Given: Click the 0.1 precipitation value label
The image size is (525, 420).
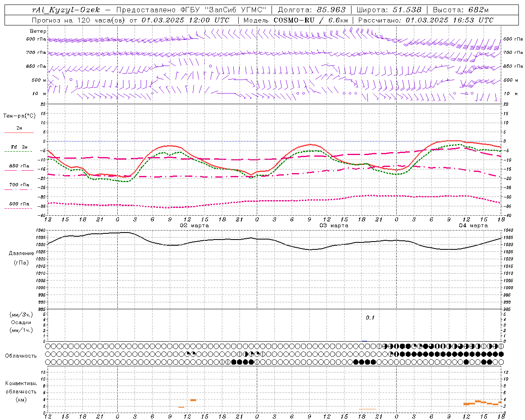Looking at the screenshot, I should tap(370, 318).
